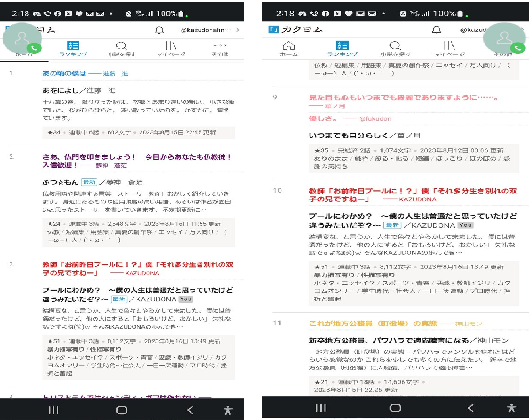Open 小説を探す search icon in right screen
530x420 pixels.
(395, 49)
